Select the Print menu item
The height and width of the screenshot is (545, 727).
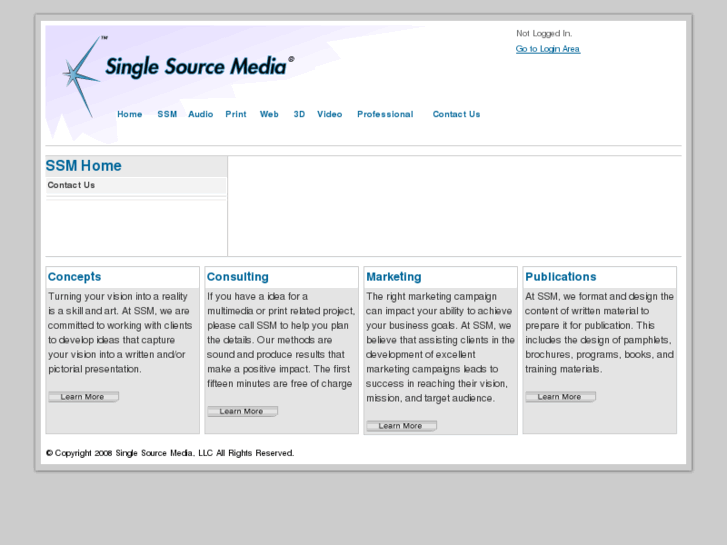(x=236, y=114)
